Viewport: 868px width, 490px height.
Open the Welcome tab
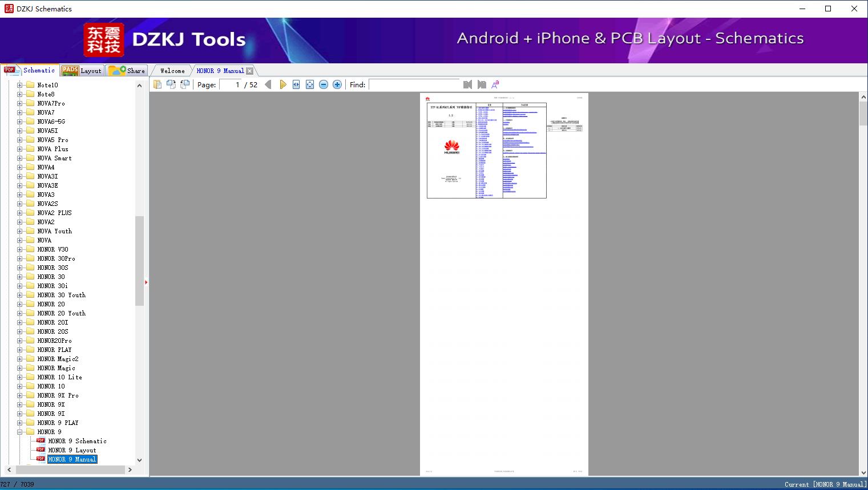(x=172, y=71)
